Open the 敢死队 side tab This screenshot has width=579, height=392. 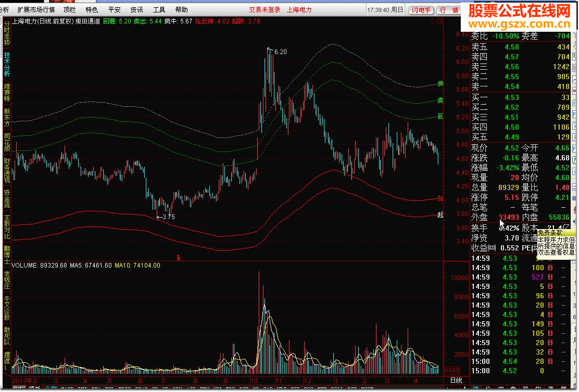(7, 336)
